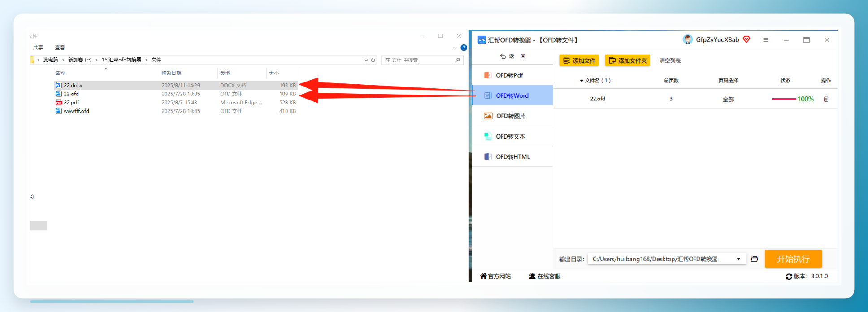This screenshot has height=312, width=868.
Task: Clear the list with 清空列表
Action: click(670, 61)
